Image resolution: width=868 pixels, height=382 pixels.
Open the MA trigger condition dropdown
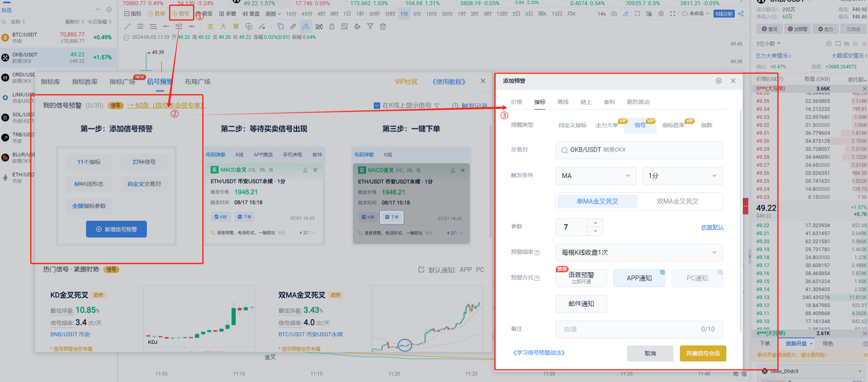(596, 176)
